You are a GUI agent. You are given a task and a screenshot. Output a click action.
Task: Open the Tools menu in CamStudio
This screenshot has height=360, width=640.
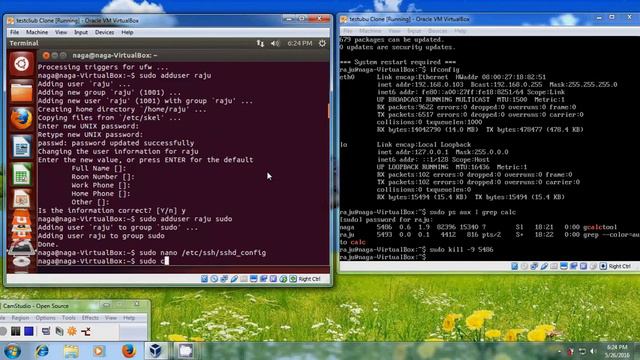[x=69, y=318]
